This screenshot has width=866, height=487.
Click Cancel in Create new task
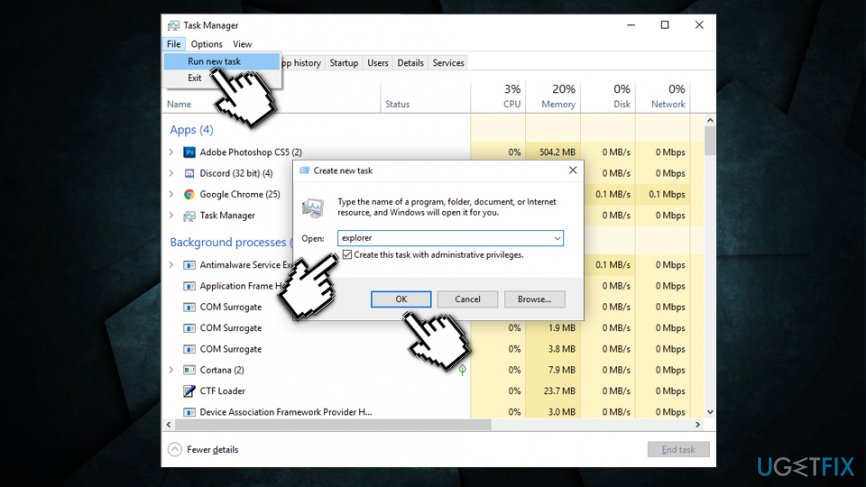click(x=467, y=299)
